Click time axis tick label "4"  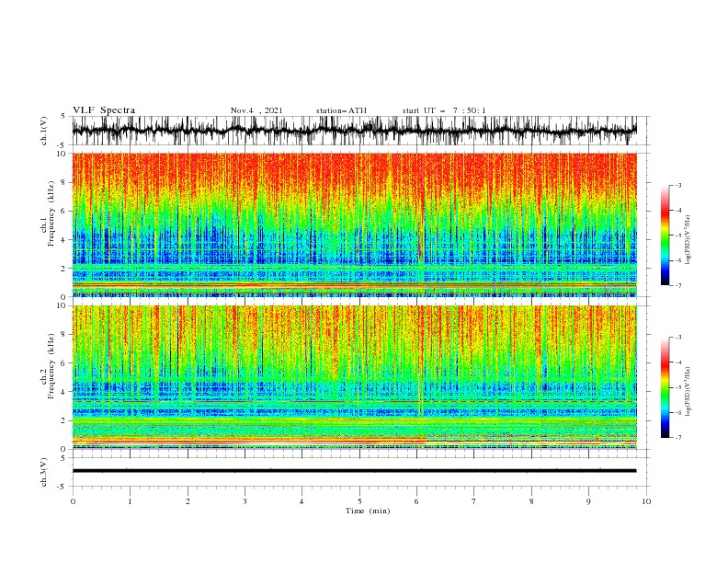point(302,501)
